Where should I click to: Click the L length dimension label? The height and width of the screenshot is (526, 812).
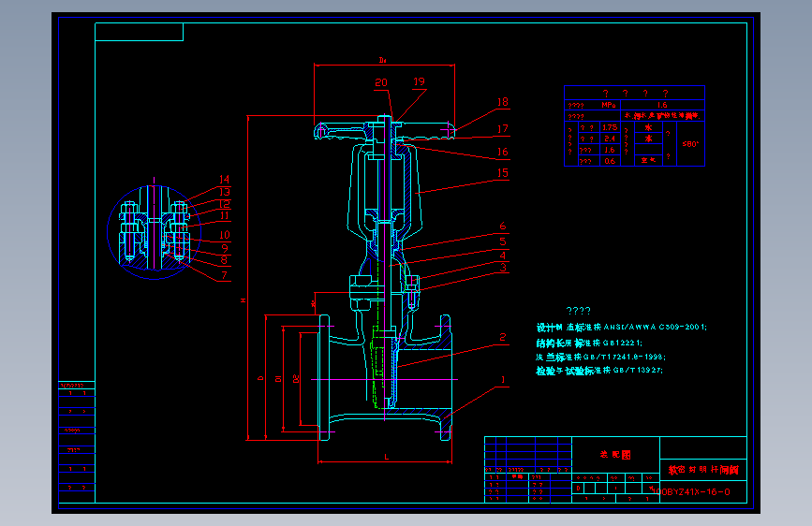386,457
